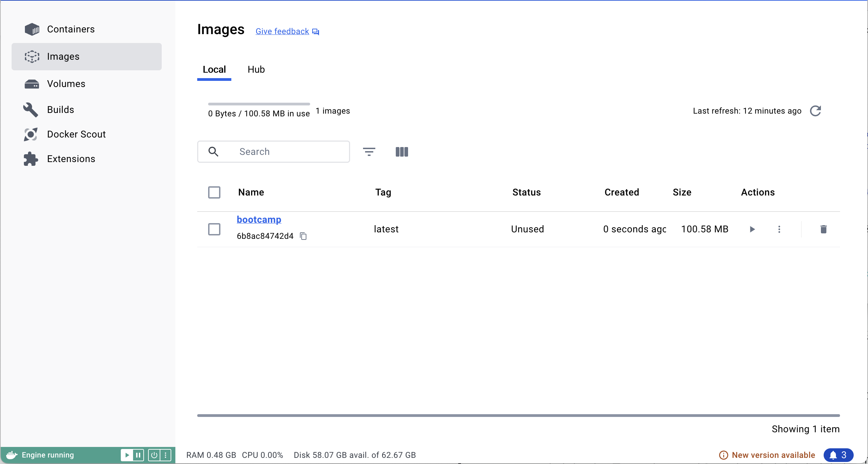Switch to the Hub tab
The height and width of the screenshot is (464, 868).
click(x=256, y=70)
